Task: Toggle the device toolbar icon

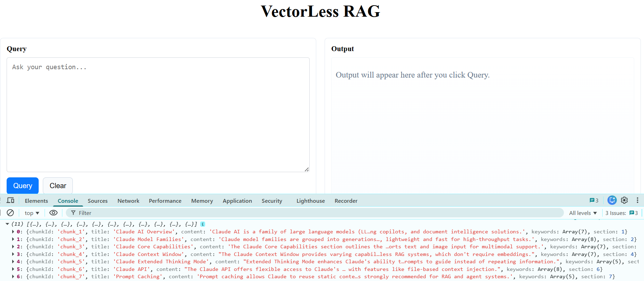Action: click(x=10, y=200)
